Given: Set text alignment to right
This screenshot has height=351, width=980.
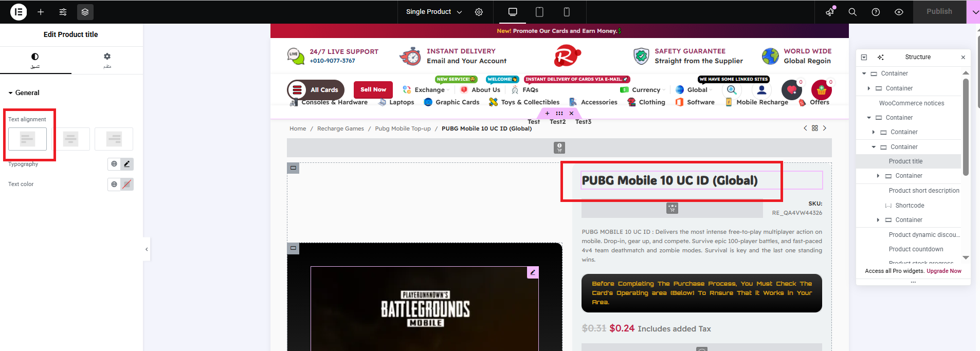Looking at the screenshot, I should 114,139.
